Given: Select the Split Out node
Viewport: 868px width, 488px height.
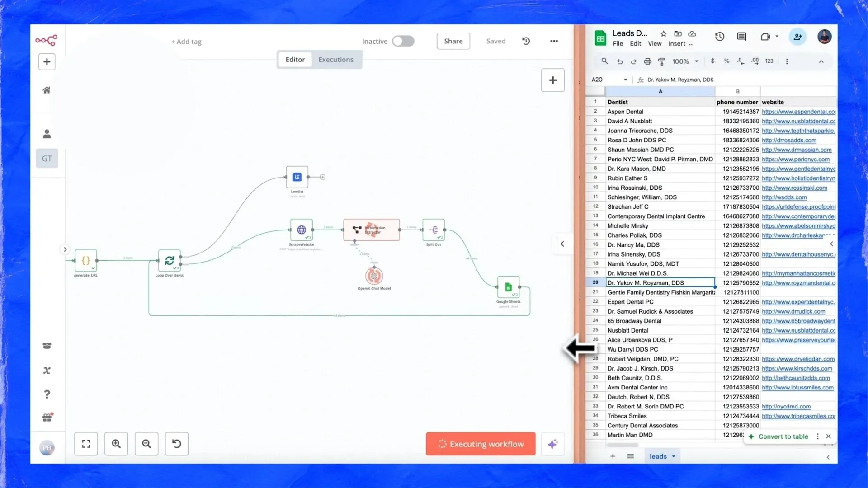Looking at the screenshot, I should click(434, 230).
